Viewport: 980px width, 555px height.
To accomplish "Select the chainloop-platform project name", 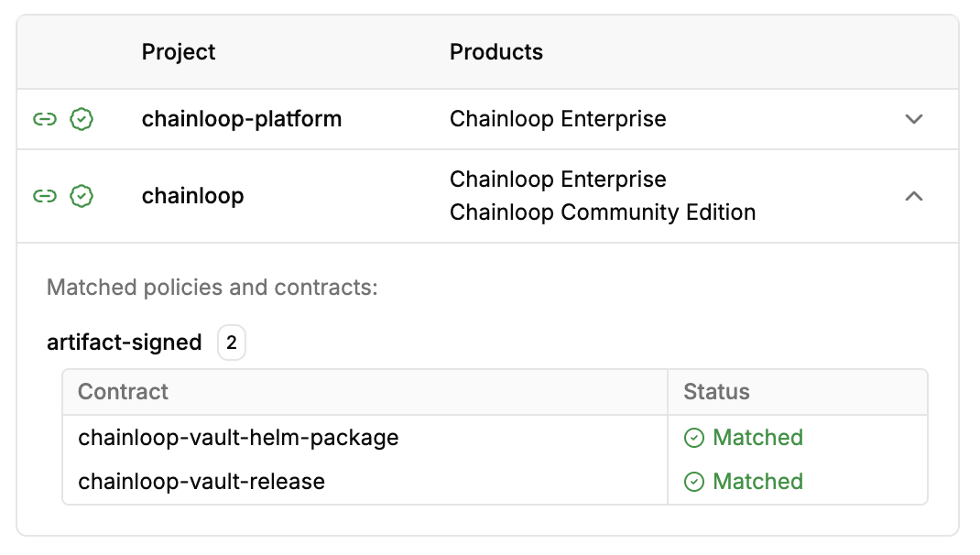I will coord(241,118).
